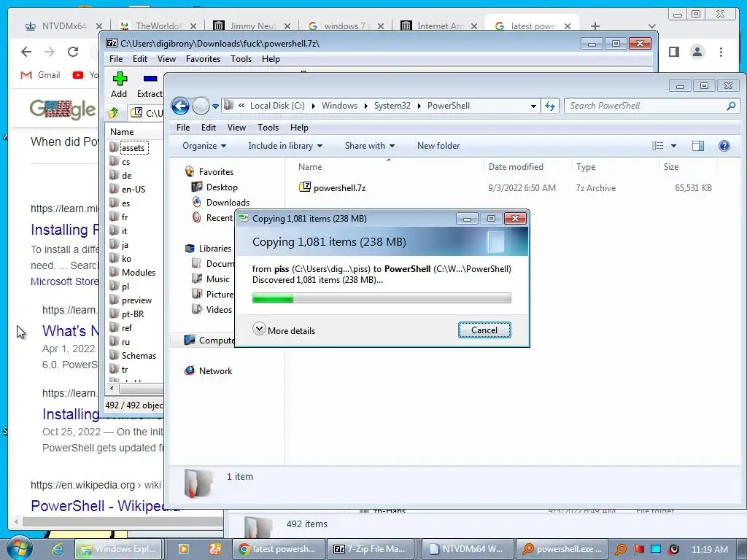Expand Chrome tab search chevron
The image size is (747, 560).
pos(652,26)
